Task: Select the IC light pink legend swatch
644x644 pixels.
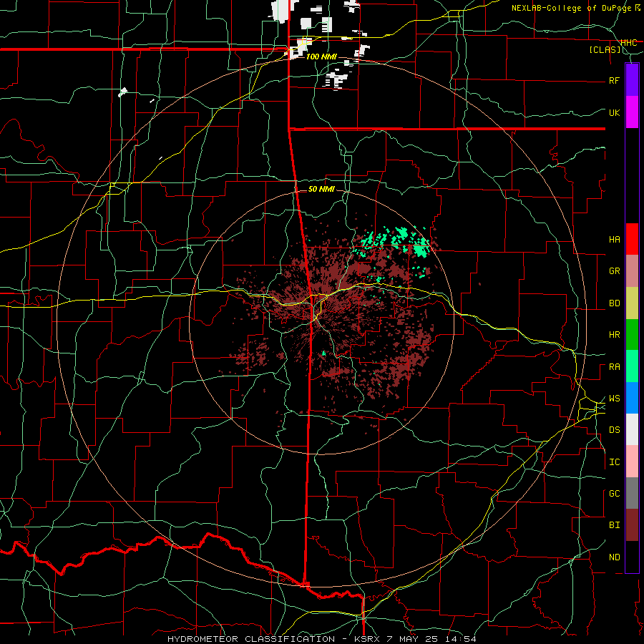Action: pos(632,462)
